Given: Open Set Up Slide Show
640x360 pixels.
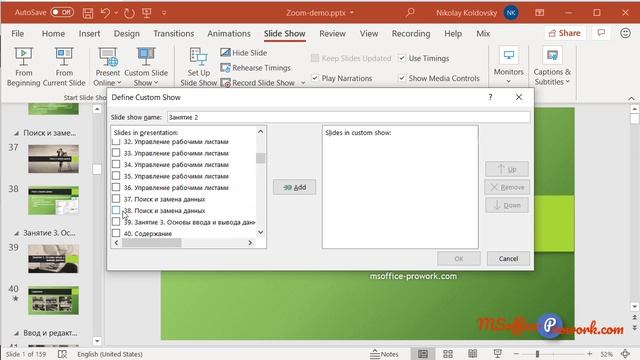Looking at the screenshot, I should (198, 67).
